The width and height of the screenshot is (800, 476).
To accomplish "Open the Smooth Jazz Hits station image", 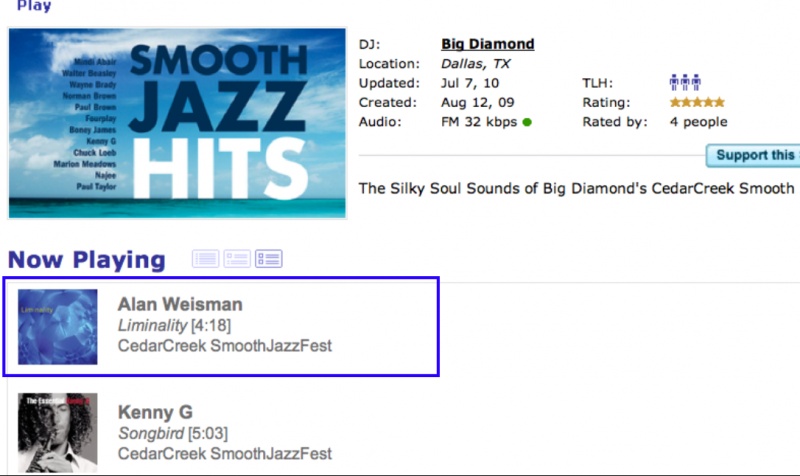I will (x=177, y=123).
